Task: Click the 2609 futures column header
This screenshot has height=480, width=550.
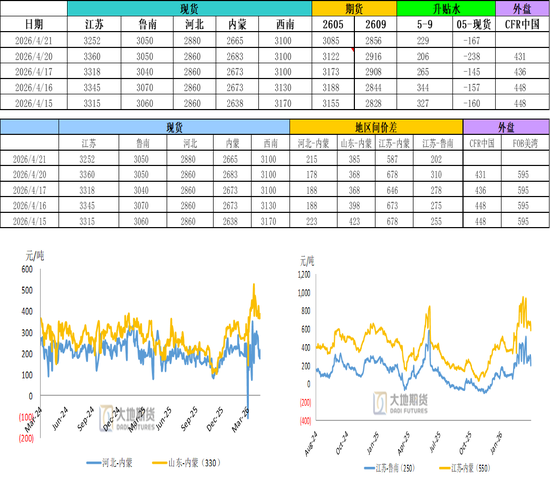Action: 376,24
